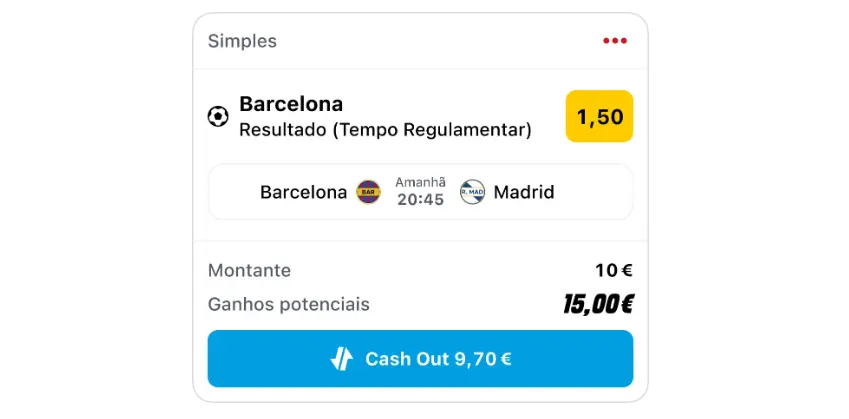The height and width of the screenshot is (419, 849).
Task: Open the red three-dot options menu
Action: [615, 41]
